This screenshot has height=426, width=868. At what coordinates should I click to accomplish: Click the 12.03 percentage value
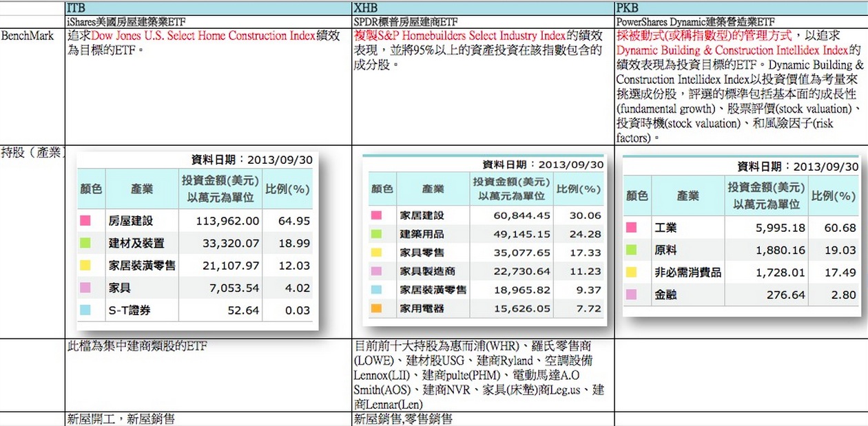(295, 266)
